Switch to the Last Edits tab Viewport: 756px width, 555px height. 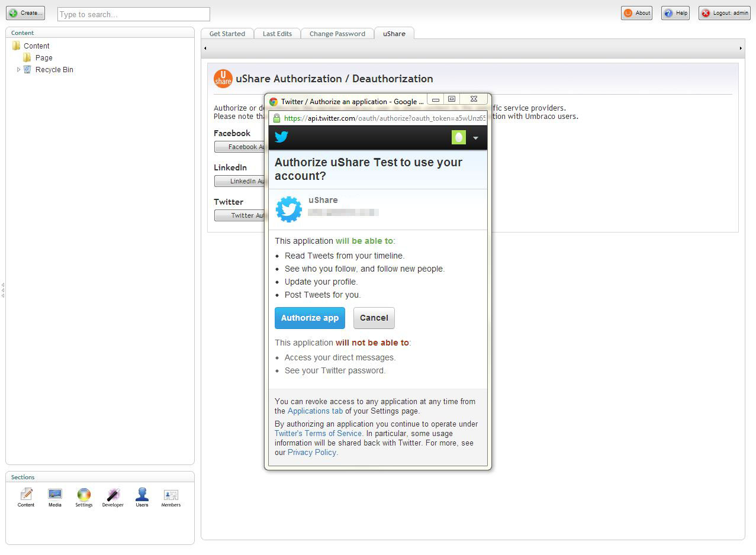(277, 34)
